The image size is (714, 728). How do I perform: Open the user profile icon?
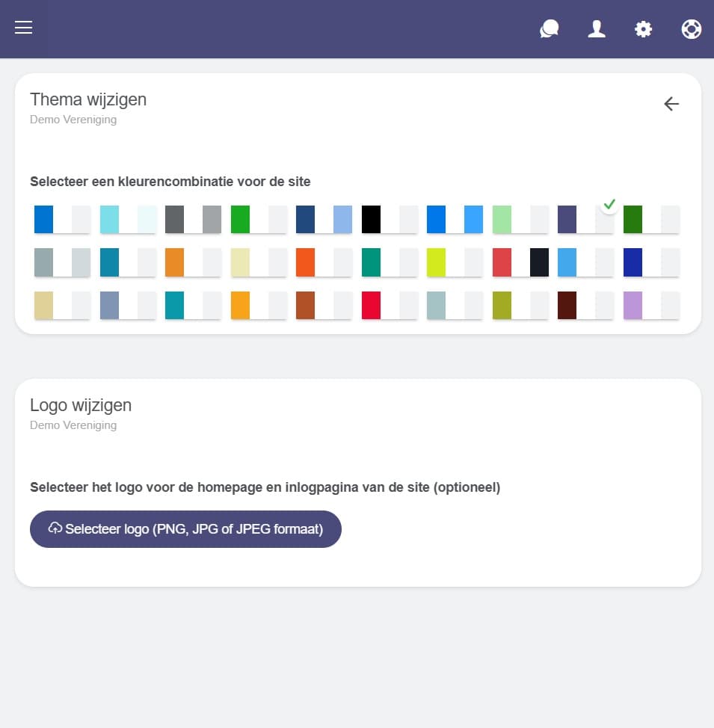click(597, 29)
